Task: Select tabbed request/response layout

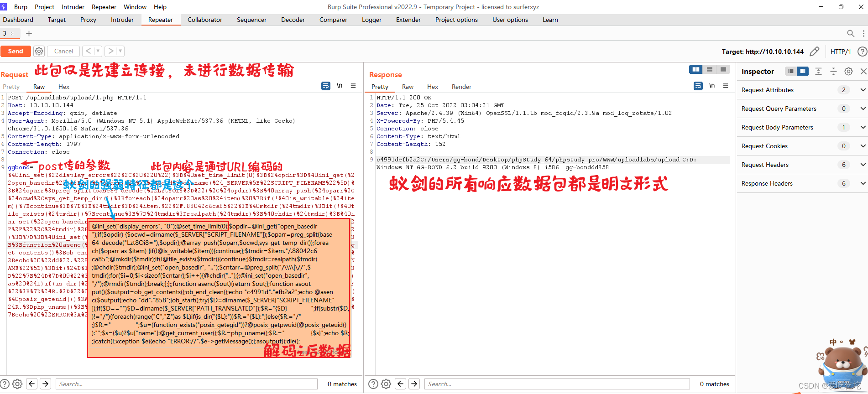Action: [723, 69]
